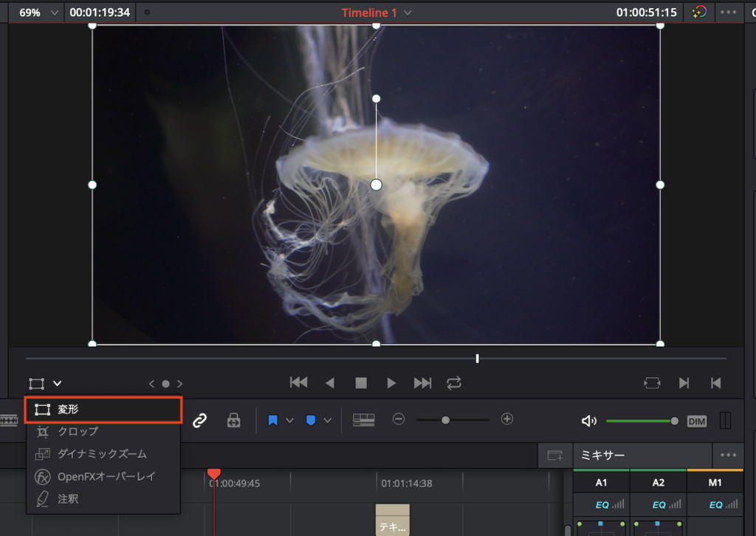The width and height of the screenshot is (756, 536).
Task: Toggle clip linking chain icon
Action: click(x=199, y=420)
